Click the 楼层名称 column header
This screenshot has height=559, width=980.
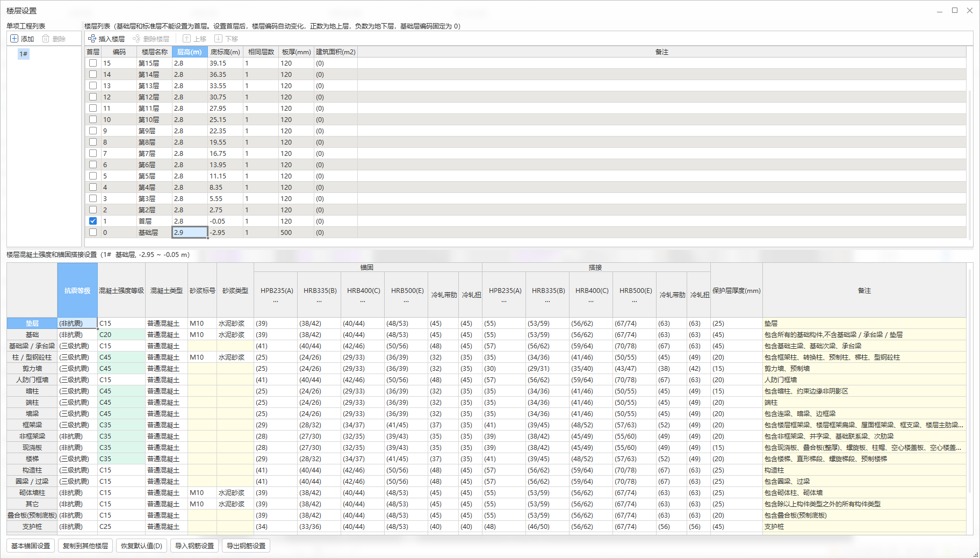click(155, 52)
